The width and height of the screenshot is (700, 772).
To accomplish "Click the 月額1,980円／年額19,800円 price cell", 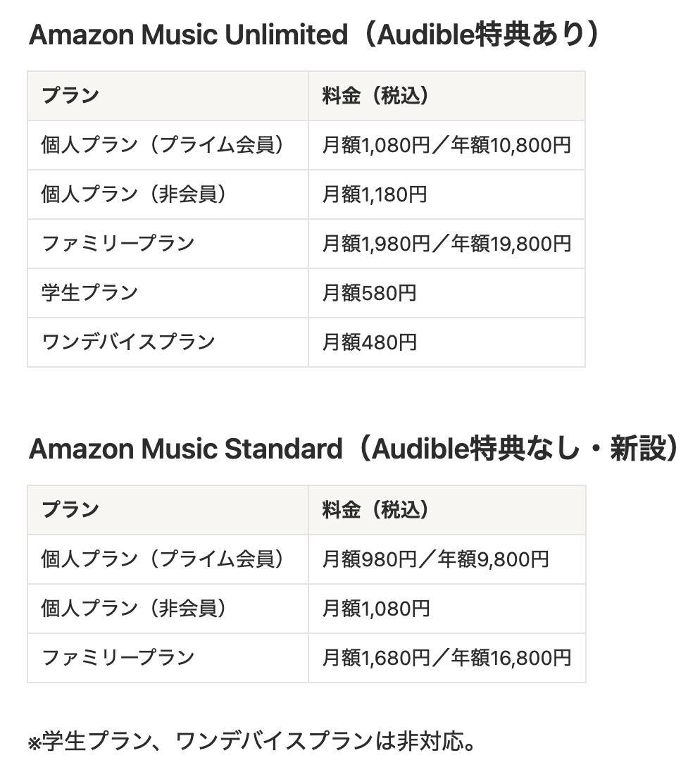I will 446,244.
